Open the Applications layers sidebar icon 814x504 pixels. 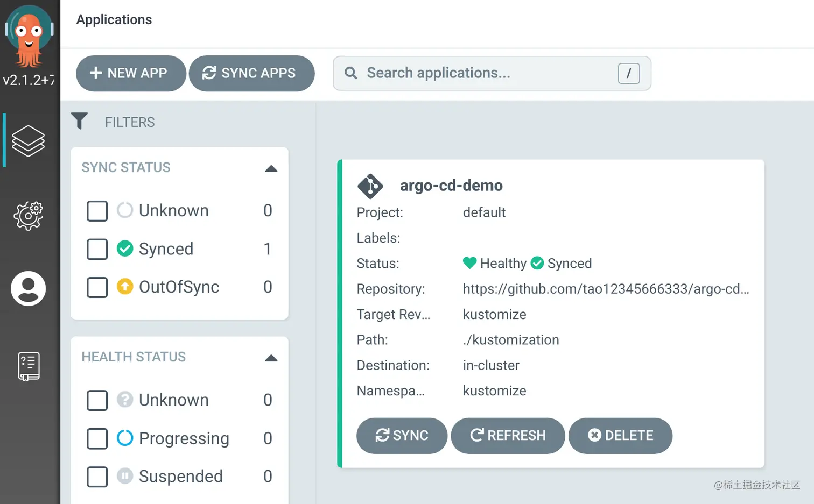click(29, 141)
